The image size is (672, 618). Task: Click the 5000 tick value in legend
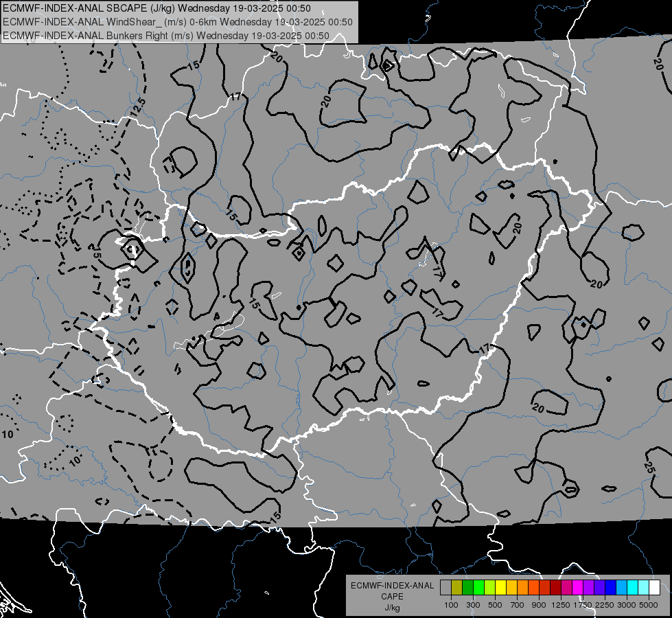[x=649, y=605]
